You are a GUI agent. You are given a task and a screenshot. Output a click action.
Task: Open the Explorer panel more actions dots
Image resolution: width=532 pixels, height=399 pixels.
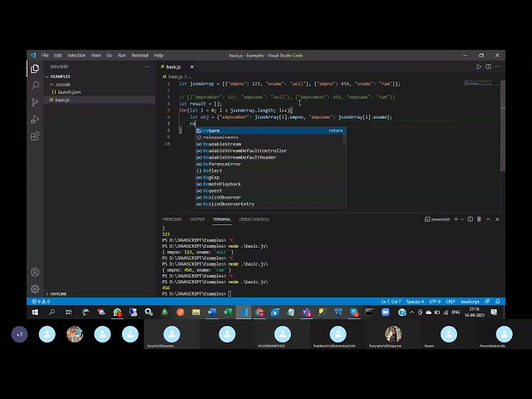pyautogui.click(x=147, y=66)
